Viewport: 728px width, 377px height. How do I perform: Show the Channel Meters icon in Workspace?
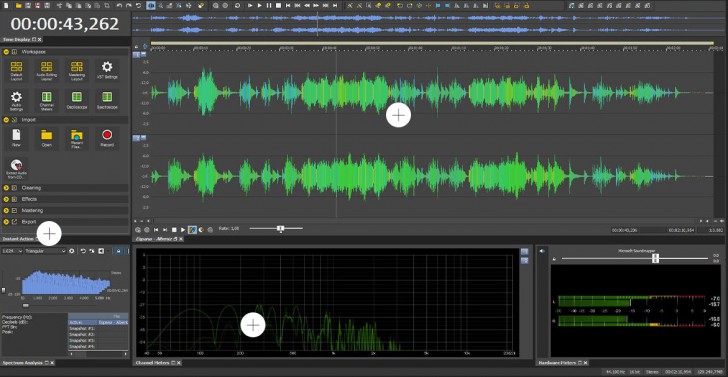(x=46, y=101)
